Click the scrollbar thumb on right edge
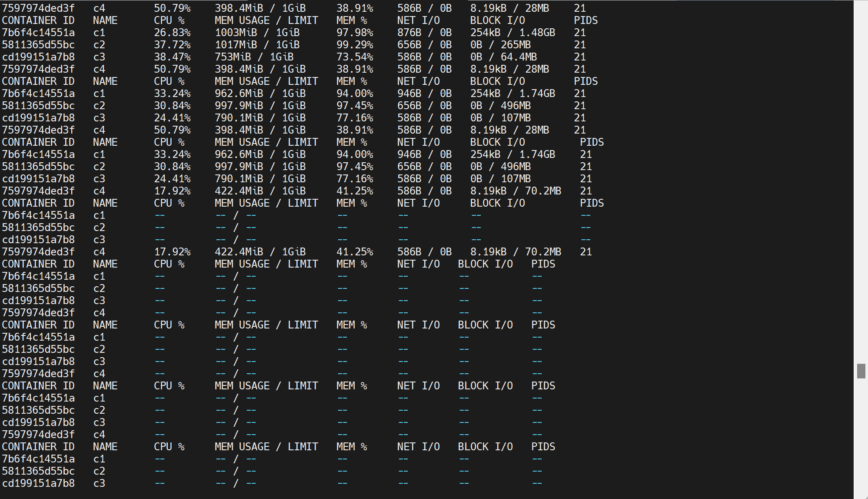Image resolution: width=868 pixels, height=499 pixels. click(861, 371)
